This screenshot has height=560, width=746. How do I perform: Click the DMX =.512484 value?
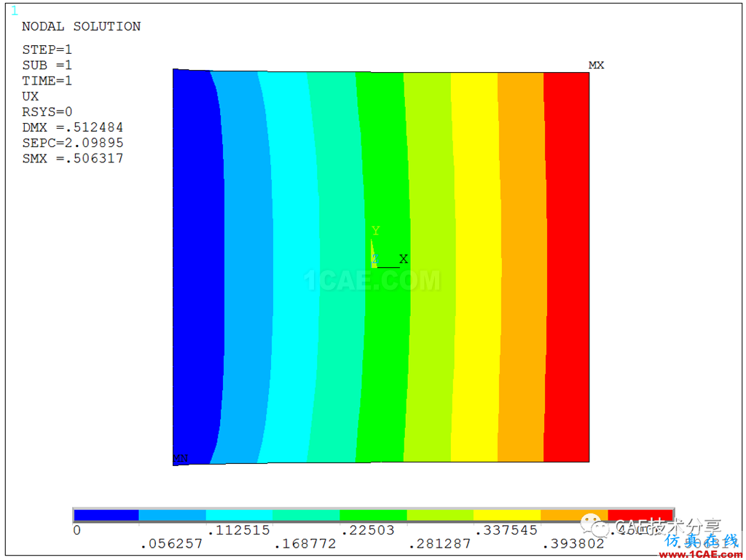[x=72, y=127]
